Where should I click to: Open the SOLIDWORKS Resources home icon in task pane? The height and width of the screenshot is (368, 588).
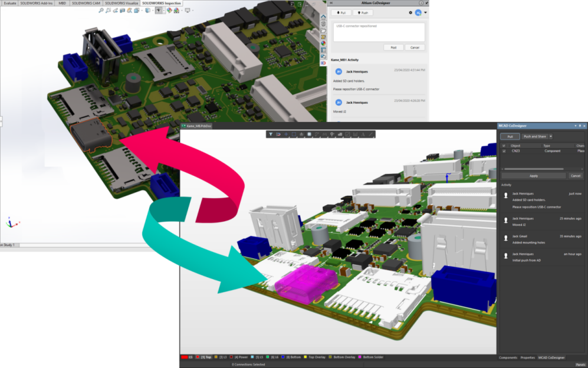(x=323, y=18)
